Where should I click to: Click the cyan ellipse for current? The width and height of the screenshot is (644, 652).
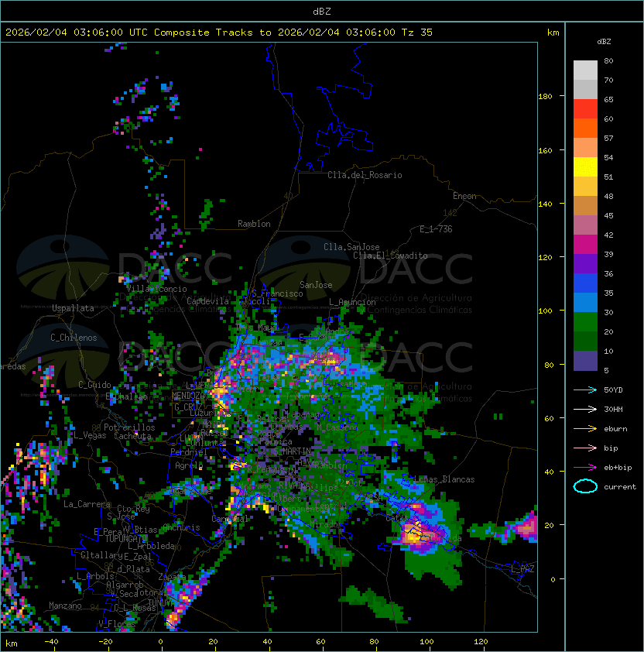click(585, 486)
